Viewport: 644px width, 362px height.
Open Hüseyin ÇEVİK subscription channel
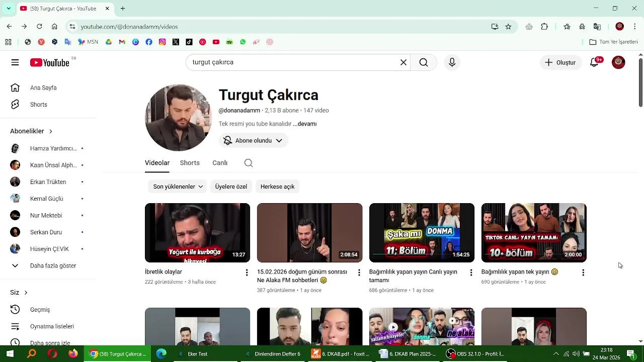(48, 249)
